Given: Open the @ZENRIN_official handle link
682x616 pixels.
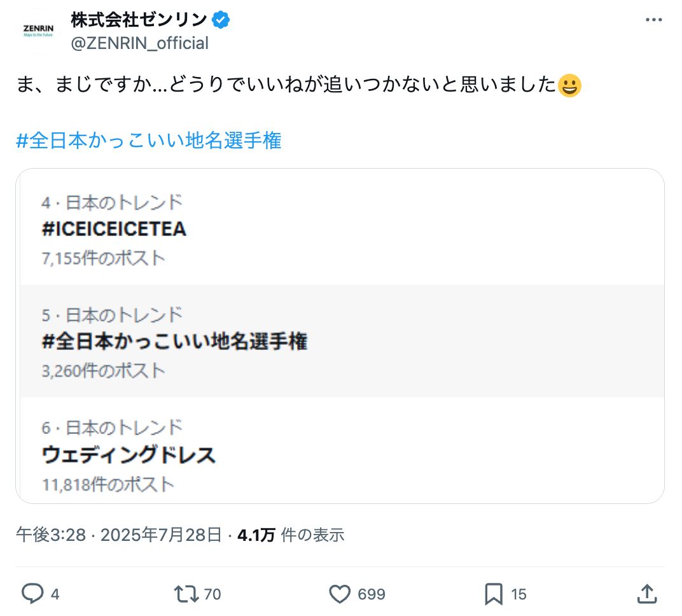Looking at the screenshot, I should (139, 43).
